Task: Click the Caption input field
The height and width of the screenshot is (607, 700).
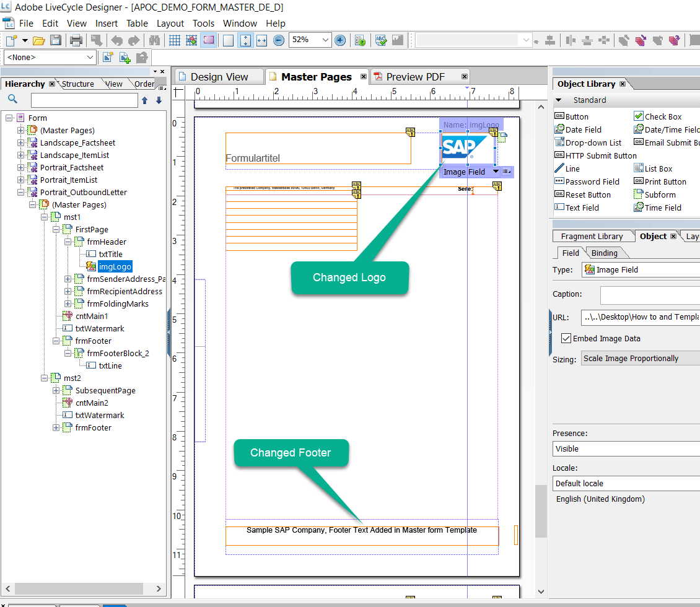Action: pos(649,295)
